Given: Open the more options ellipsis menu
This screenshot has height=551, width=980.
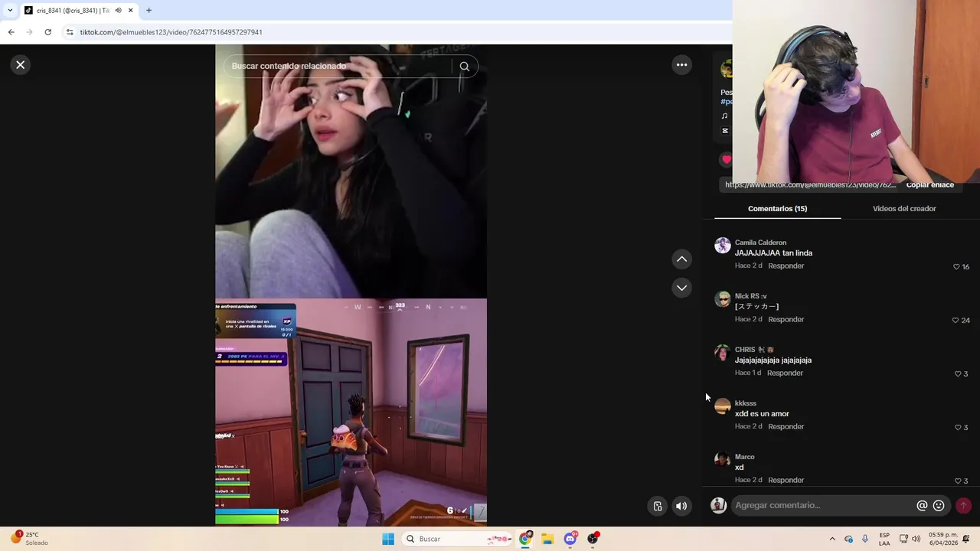Looking at the screenshot, I should click(681, 65).
